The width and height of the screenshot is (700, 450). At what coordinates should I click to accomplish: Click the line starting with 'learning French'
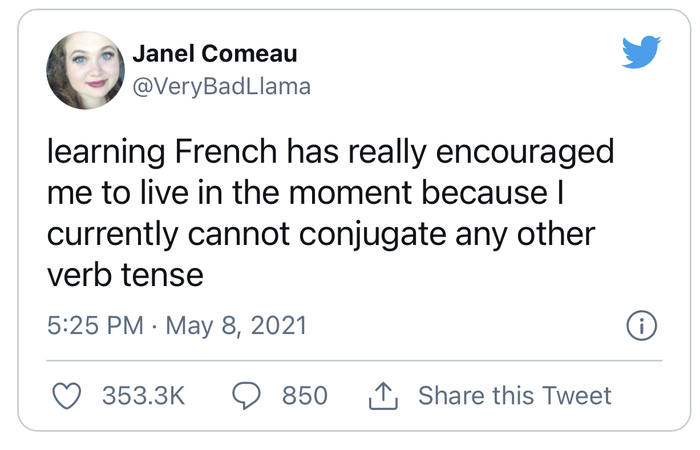click(x=330, y=153)
